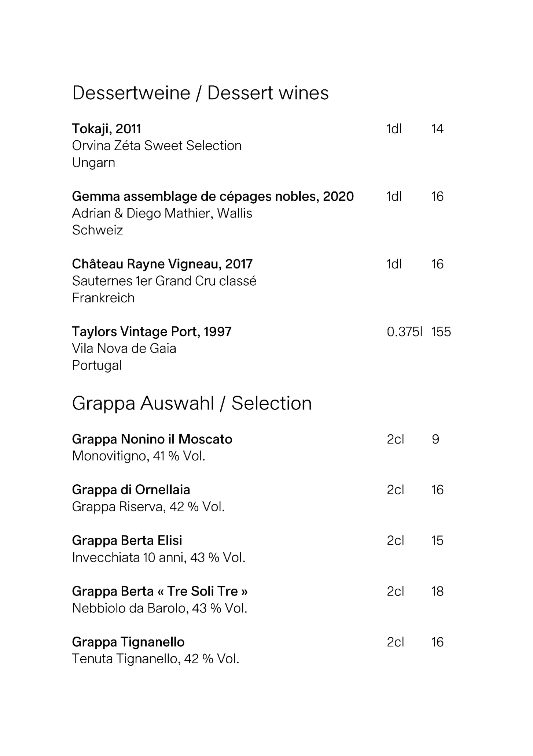533x756 pixels.
Task: Select the Grappa Tignanello title
Action: (x=128, y=642)
